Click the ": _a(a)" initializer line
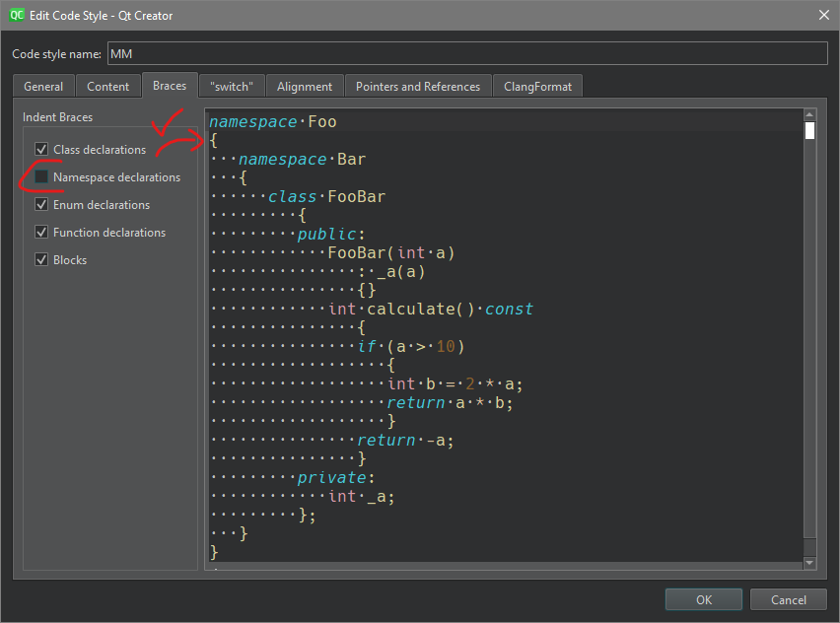This screenshot has width=840, height=623. pos(391,272)
